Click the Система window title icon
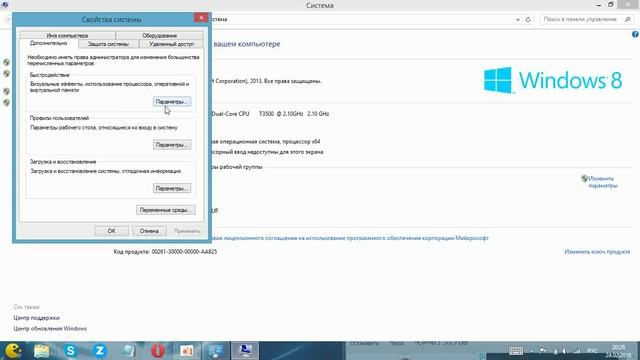 (4, 5)
